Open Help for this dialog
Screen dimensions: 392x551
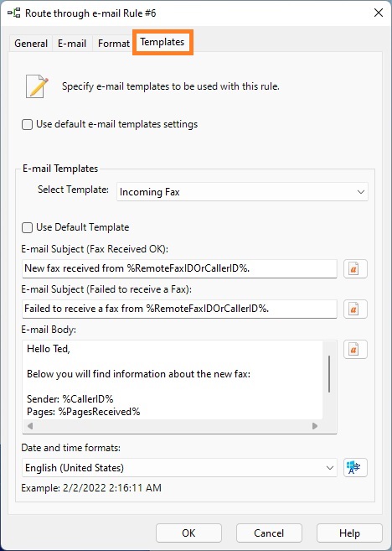click(349, 533)
